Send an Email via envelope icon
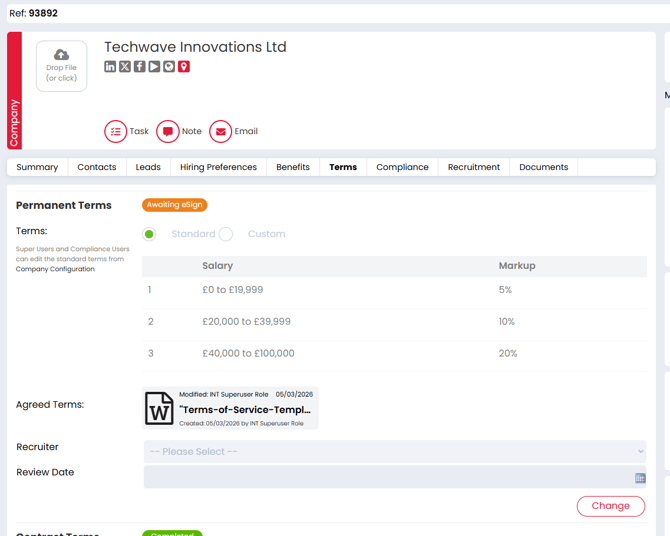 pos(221,131)
